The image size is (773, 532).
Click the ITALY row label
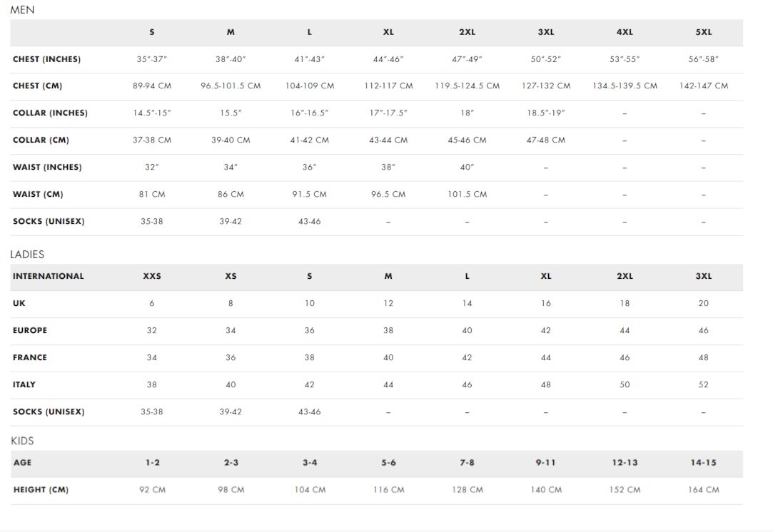[x=24, y=384]
